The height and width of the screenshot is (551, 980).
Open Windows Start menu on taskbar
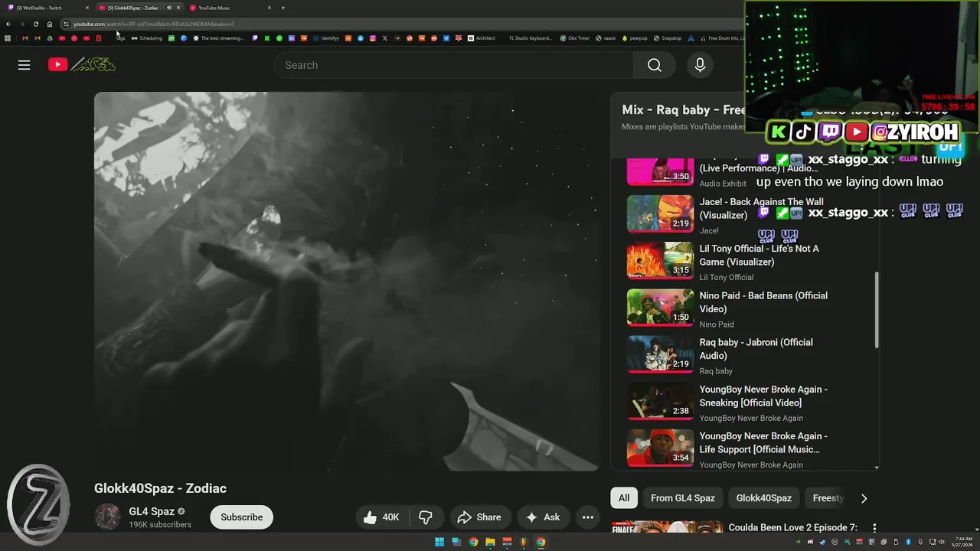coord(439,543)
